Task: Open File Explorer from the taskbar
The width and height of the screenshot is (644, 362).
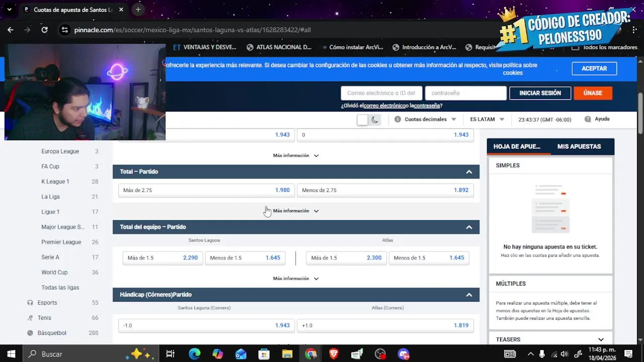Action: [287, 354]
